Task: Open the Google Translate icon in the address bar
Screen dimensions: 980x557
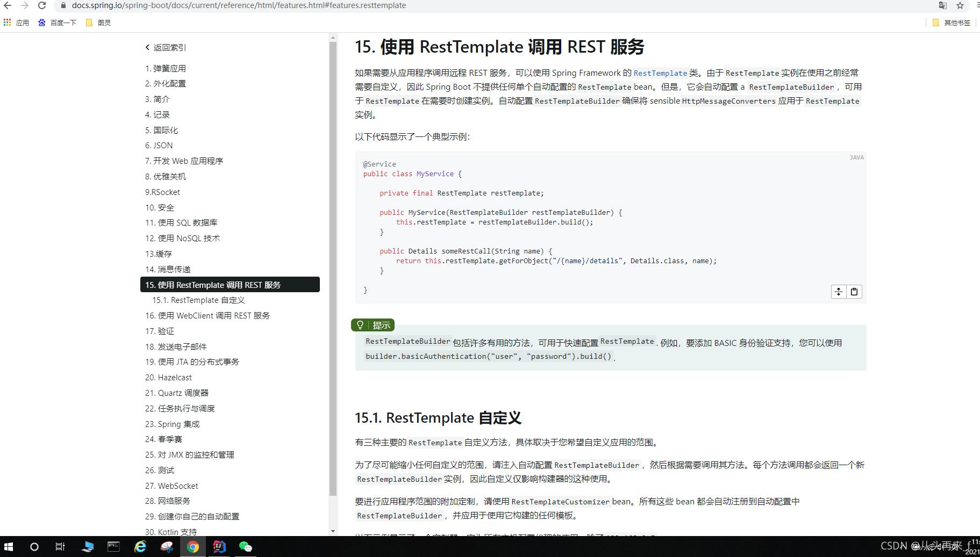Action: coord(942,5)
